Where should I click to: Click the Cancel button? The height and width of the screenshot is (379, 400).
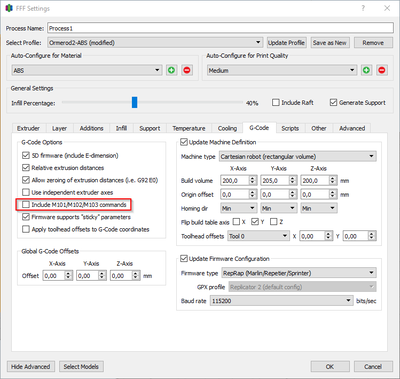[373, 367]
